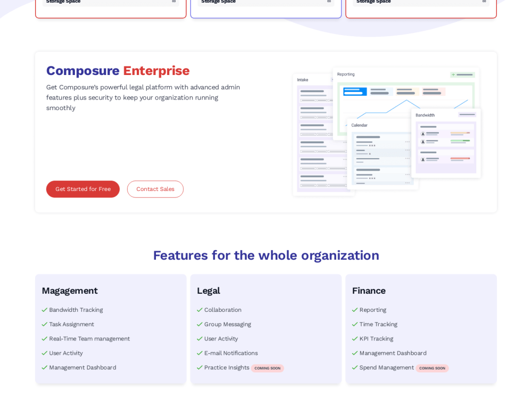This screenshot has height=399, width=532.
Task: Click the Group Messaging feature text
Action: 228,325
